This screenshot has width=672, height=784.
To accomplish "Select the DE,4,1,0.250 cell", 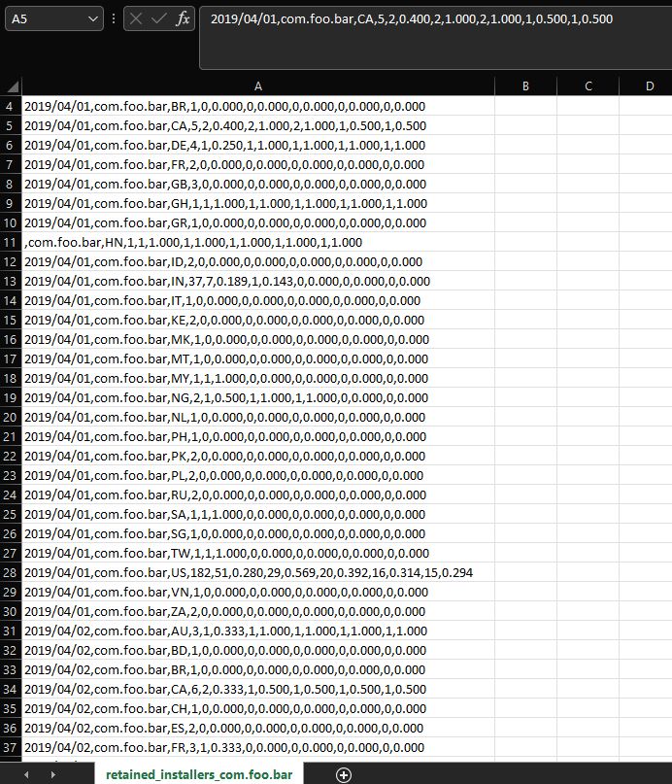I will point(258,146).
